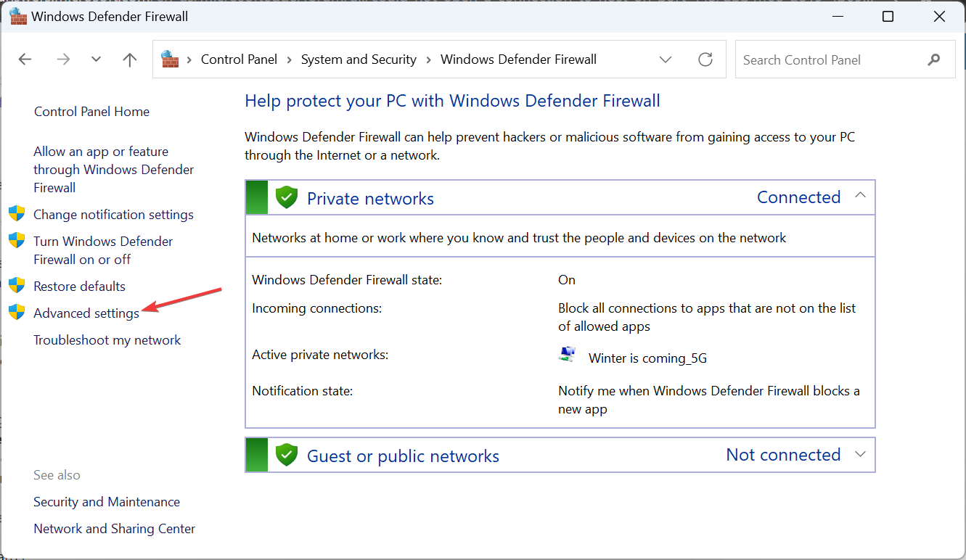Screen dimensions: 966x560
Task: Open the recent locations dropdown arrow
Action: 97,59
